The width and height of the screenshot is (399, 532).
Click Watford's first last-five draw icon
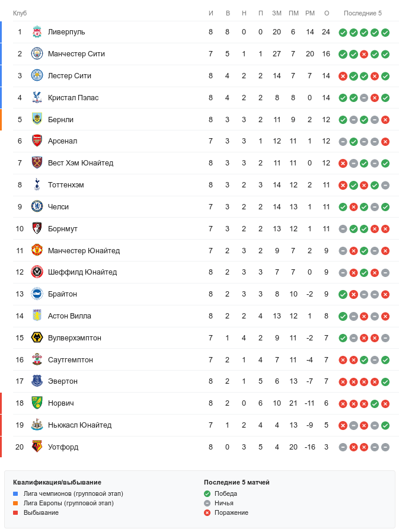pyautogui.click(x=343, y=447)
